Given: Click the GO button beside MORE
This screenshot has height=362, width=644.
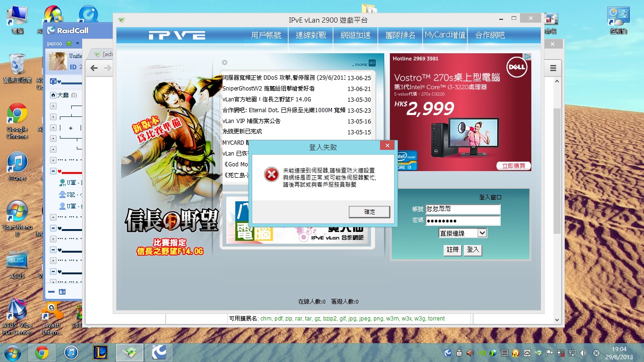Looking at the screenshot, I should pos(372,63).
